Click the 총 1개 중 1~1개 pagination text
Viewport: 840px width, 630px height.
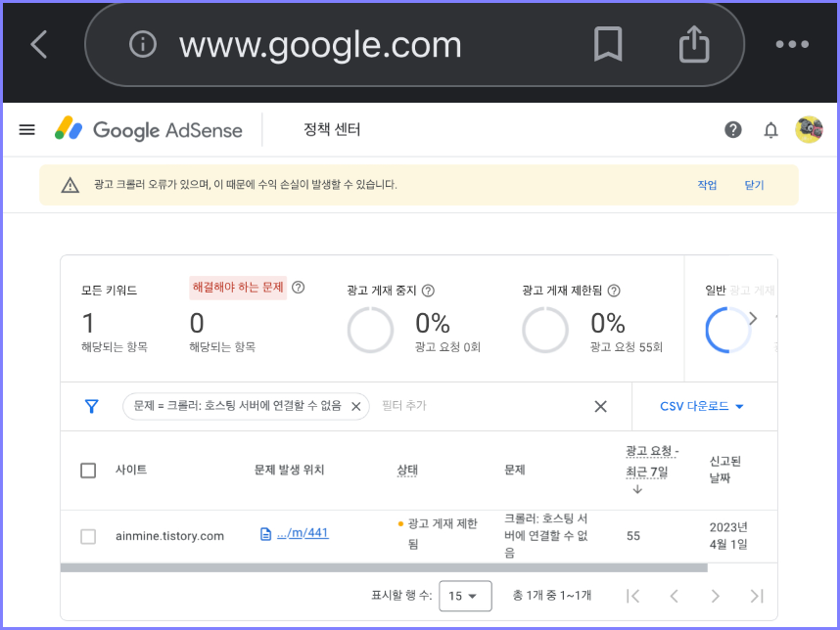click(x=552, y=595)
